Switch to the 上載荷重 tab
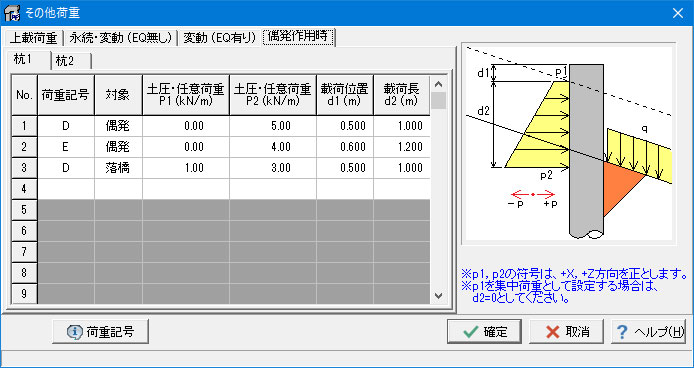Viewport: 694px width, 368px height. tap(33, 38)
